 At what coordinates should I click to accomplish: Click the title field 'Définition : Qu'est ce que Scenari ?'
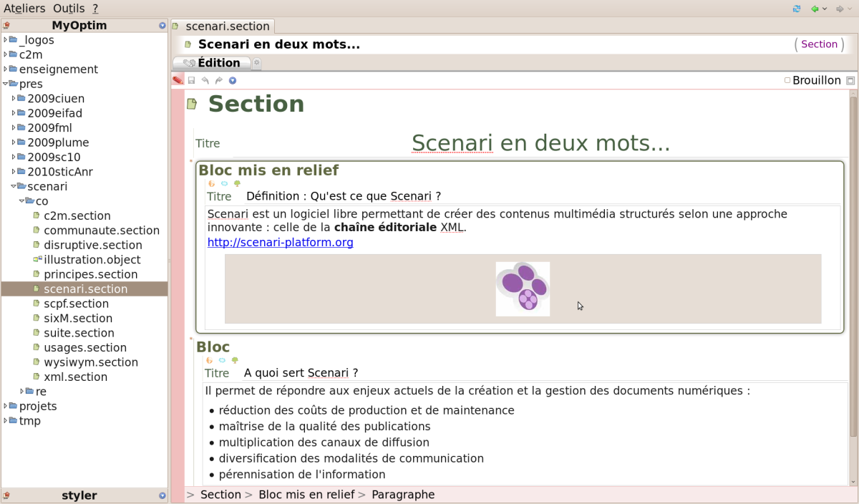coord(544,196)
